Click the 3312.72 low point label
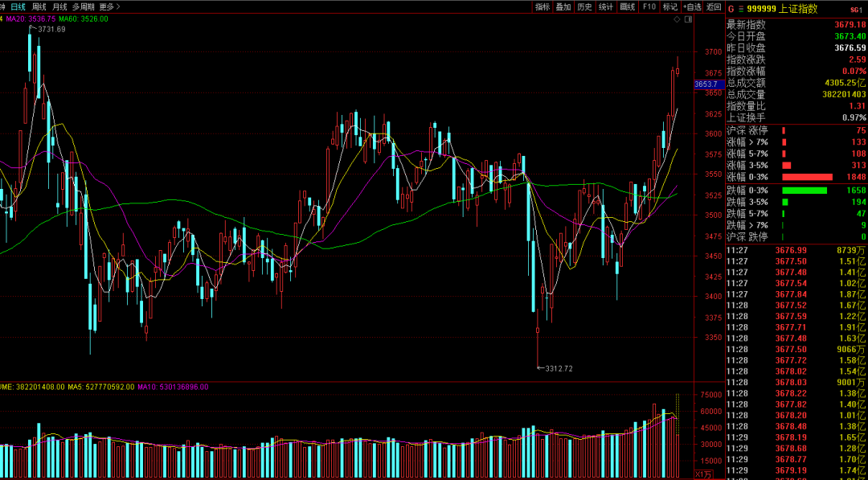Screen dimensions: 868x480 tap(559, 368)
